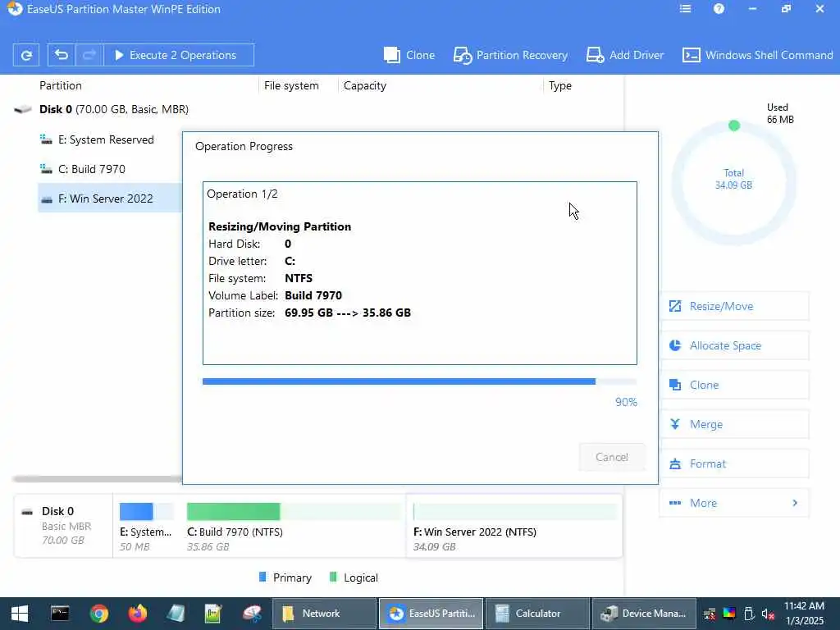Launch Chrome from the taskbar

coord(99,614)
